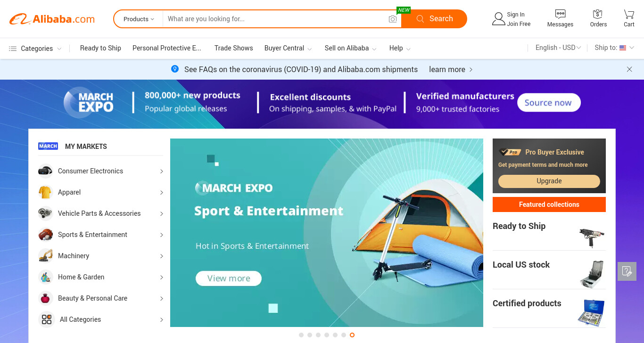The width and height of the screenshot is (644, 343).
Task: Expand All Categories arrow
Action: 161,320
